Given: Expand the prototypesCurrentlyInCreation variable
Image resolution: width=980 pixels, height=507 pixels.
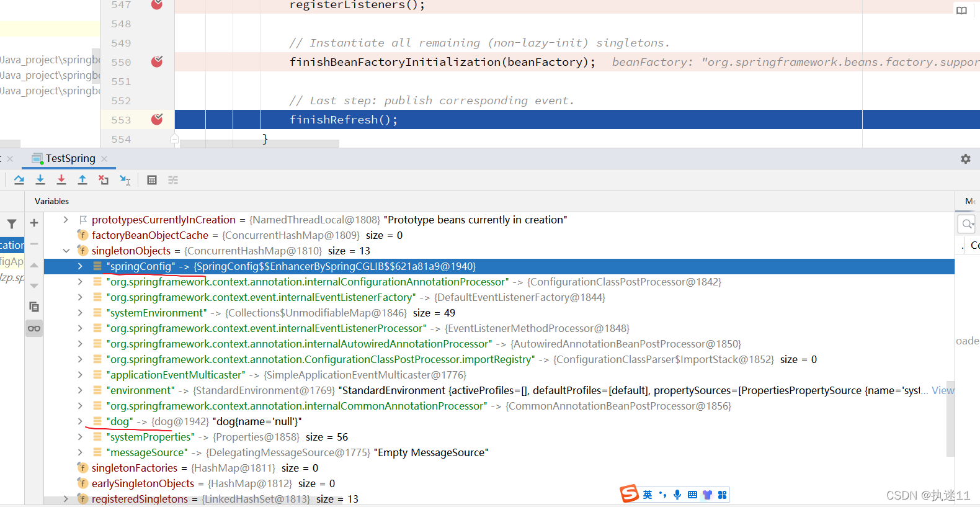Looking at the screenshot, I should tap(66, 220).
